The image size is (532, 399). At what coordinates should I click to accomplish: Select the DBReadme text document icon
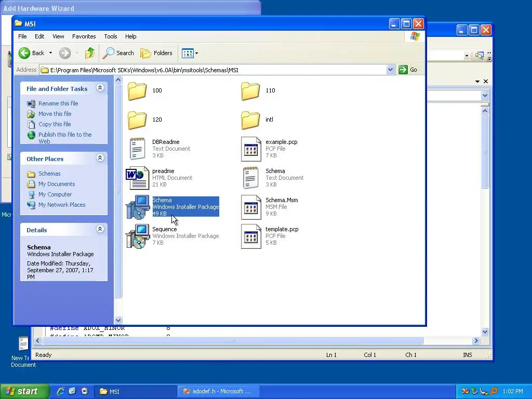pos(137,149)
